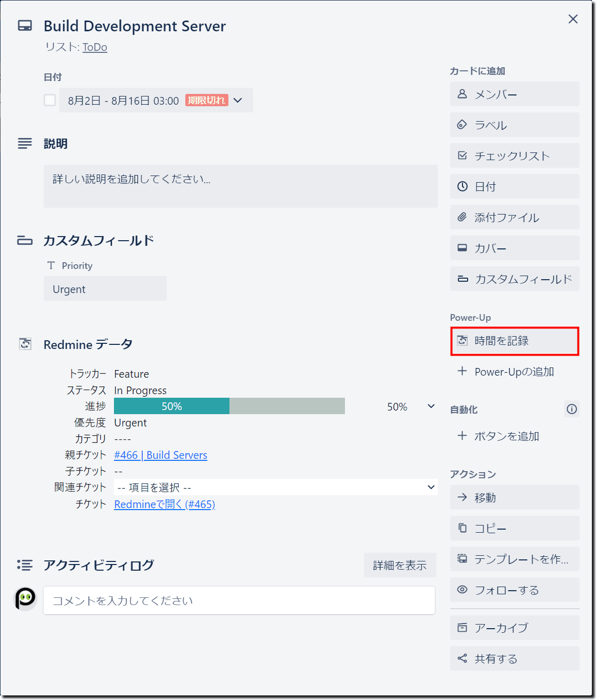Click 詳細を表示 in activity log
The image size is (597, 700).
(400, 565)
